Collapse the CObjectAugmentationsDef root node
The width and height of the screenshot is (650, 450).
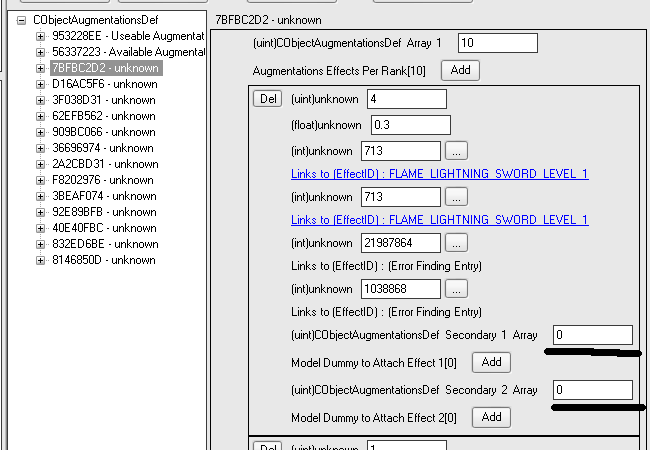(22, 20)
